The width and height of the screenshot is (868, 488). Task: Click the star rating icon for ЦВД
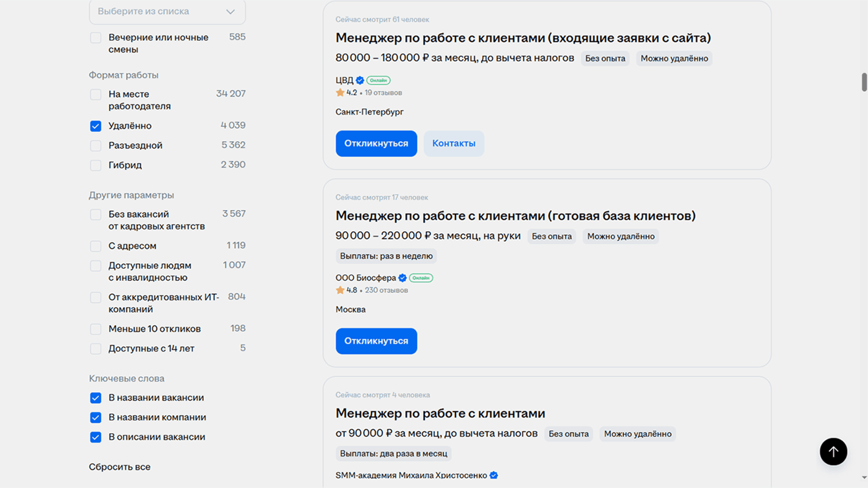tap(340, 93)
